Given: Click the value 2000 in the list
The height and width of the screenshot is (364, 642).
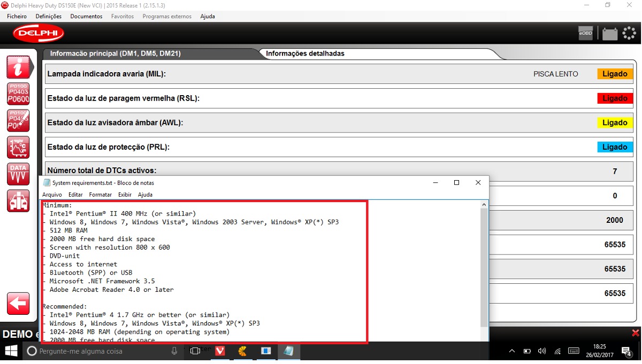Looking at the screenshot, I should pyautogui.click(x=615, y=220).
